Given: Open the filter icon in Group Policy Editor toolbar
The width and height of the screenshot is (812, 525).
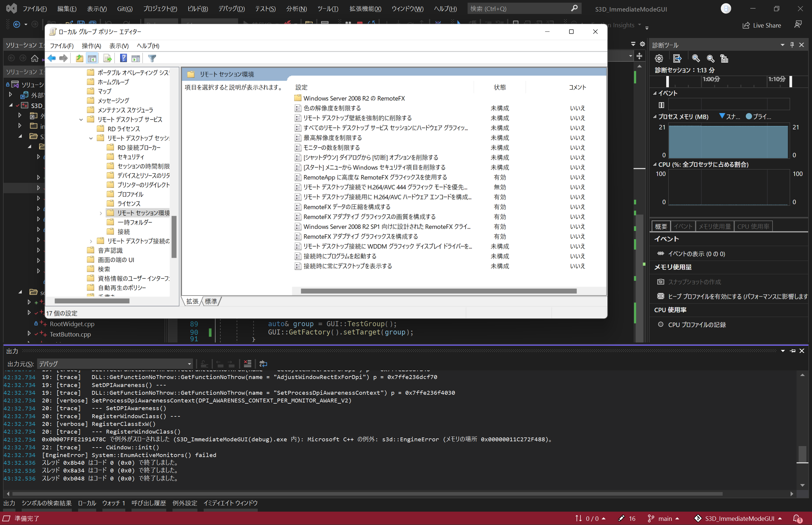Looking at the screenshot, I should pyautogui.click(x=151, y=58).
